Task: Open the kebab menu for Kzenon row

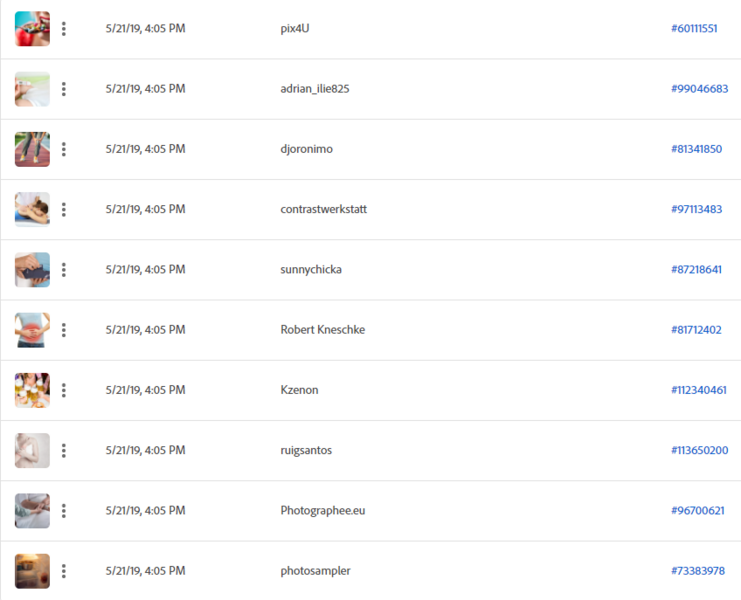Action: 64,390
